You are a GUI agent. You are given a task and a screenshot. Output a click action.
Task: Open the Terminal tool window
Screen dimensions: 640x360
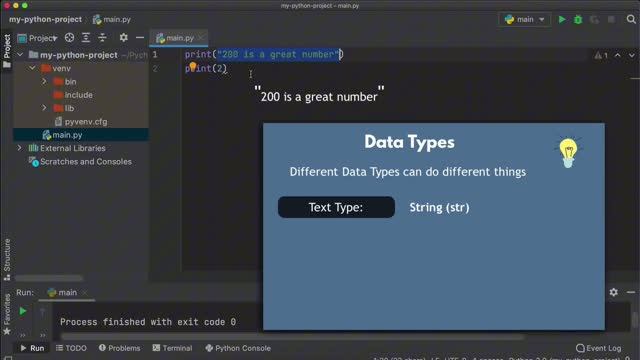172,348
